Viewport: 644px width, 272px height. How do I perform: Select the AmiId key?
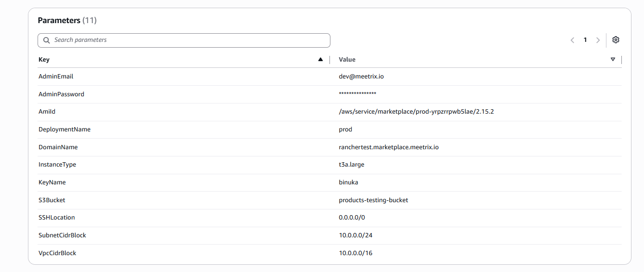[47, 112]
